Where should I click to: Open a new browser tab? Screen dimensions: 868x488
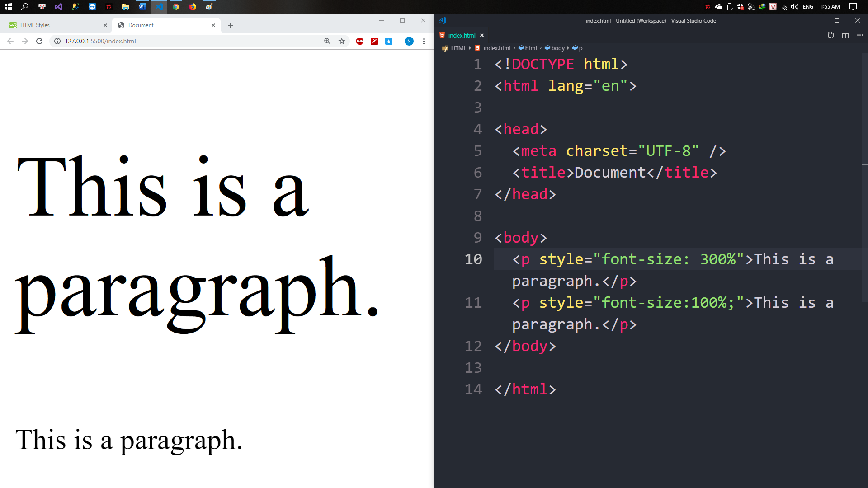coord(231,25)
